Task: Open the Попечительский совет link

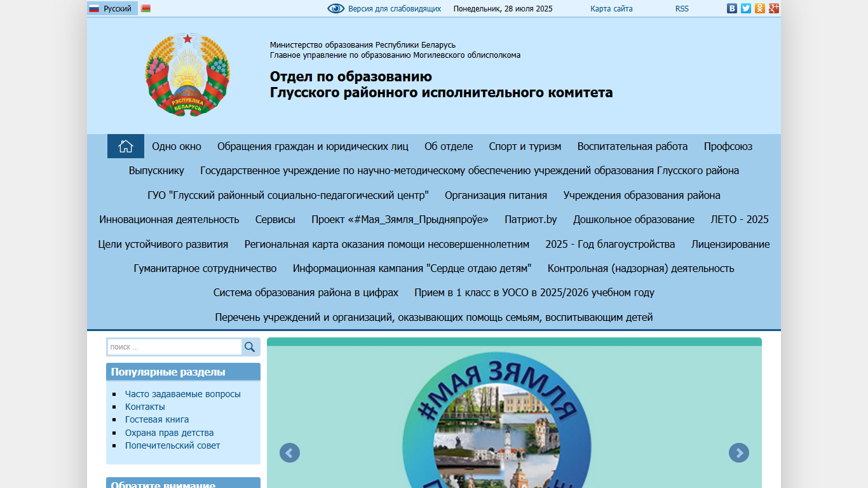Action: (173, 445)
